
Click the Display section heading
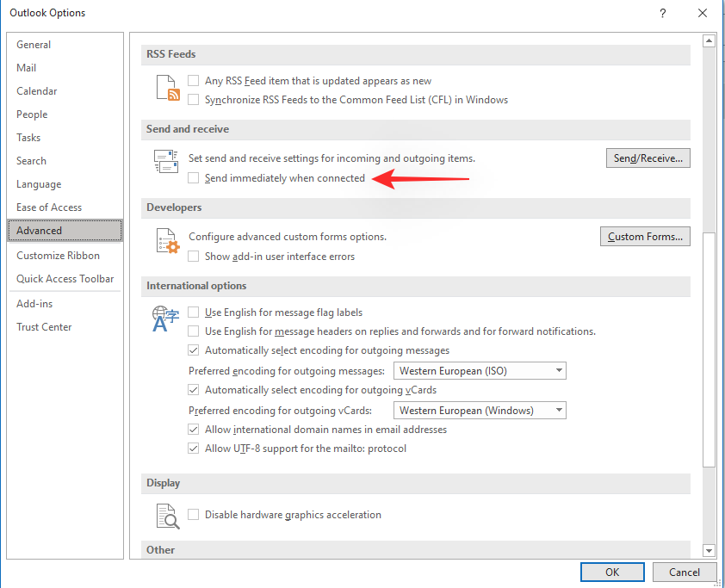click(x=164, y=483)
